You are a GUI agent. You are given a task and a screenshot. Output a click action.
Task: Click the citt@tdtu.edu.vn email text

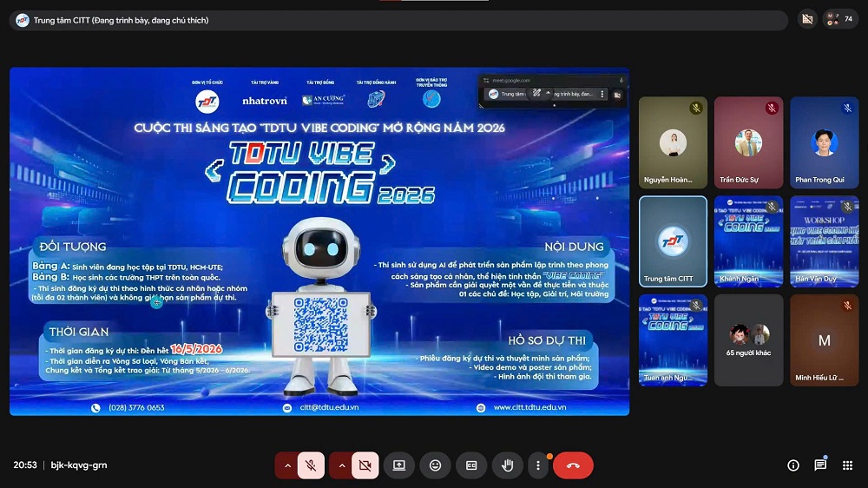tap(329, 407)
